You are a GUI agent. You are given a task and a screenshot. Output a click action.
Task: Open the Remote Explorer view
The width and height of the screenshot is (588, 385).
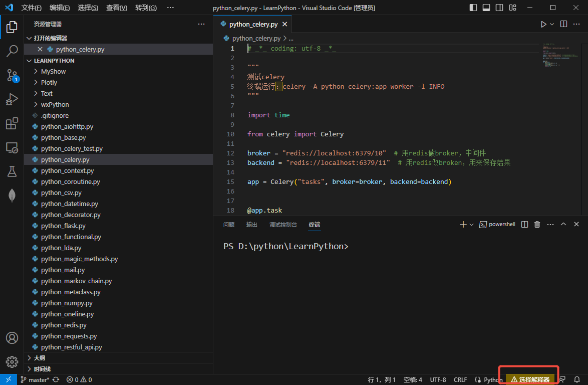coord(12,148)
